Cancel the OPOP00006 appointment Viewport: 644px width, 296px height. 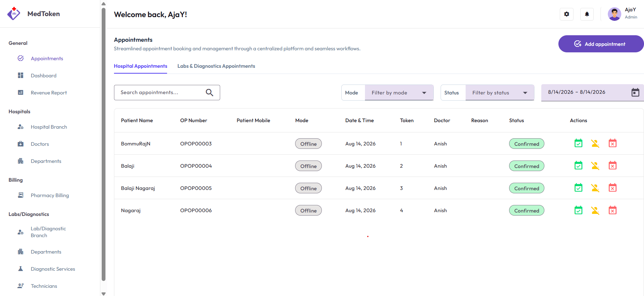click(613, 210)
